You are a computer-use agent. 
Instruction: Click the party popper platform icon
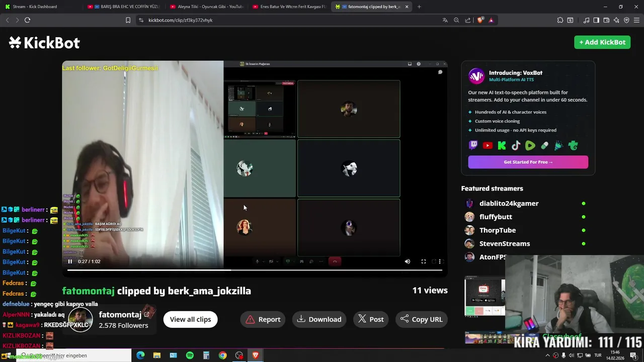pyautogui.click(x=558, y=146)
